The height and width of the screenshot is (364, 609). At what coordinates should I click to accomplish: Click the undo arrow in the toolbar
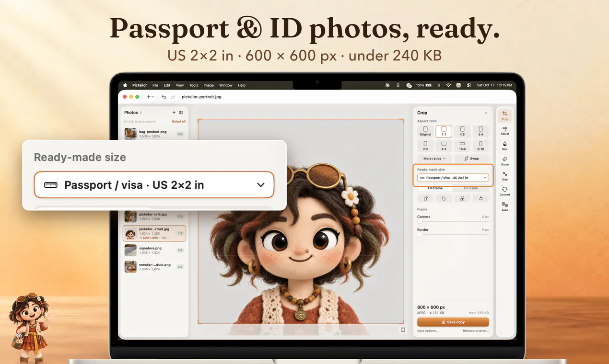point(164,97)
